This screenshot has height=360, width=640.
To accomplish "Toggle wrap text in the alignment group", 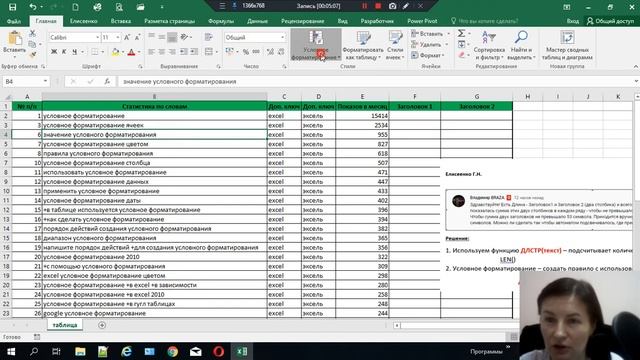I will click(x=209, y=37).
